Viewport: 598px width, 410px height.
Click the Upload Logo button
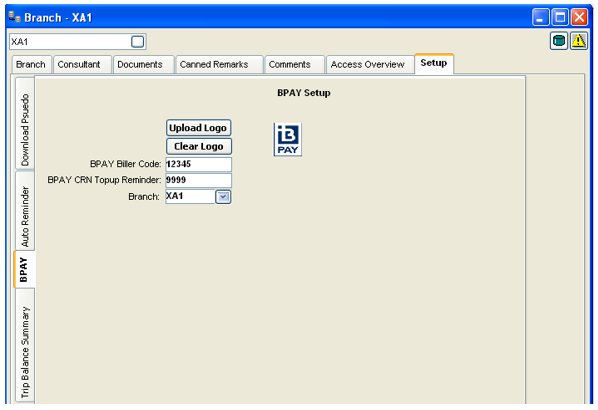[x=198, y=128]
